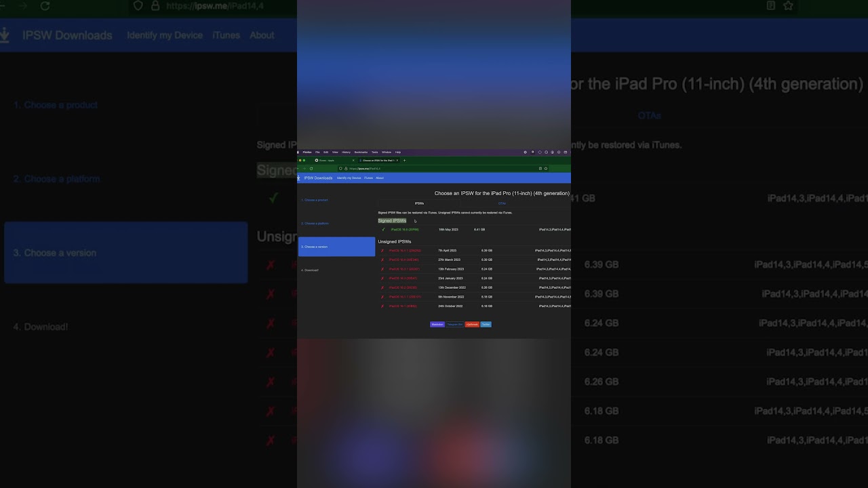
Task: Open a new tab with the plus button
Action: [x=404, y=161]
